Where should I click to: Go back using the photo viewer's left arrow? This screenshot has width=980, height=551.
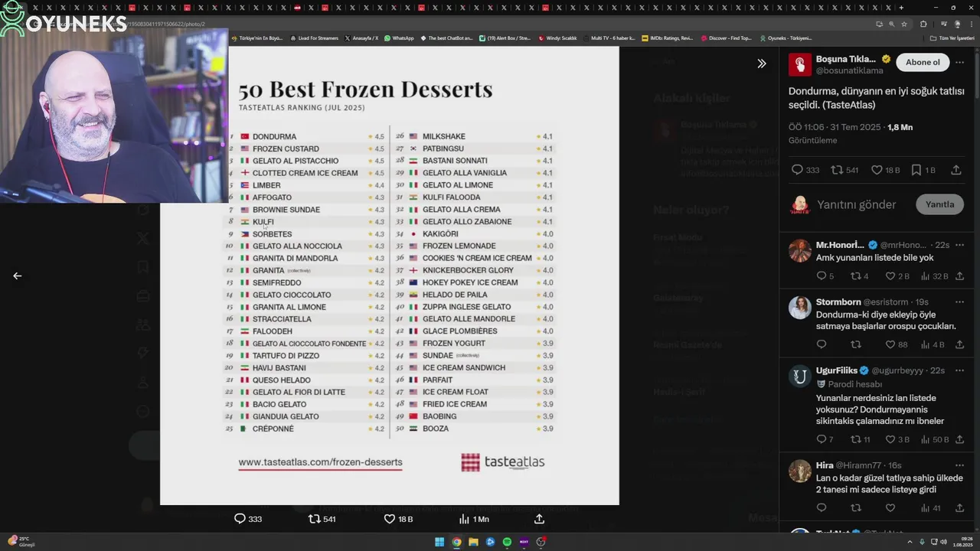[x=17, y=275]
